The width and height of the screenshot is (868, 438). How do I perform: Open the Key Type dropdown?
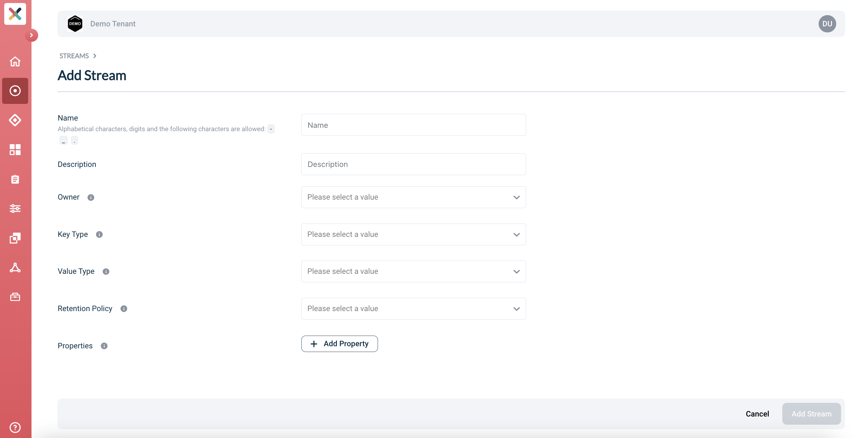click(413, 234)
